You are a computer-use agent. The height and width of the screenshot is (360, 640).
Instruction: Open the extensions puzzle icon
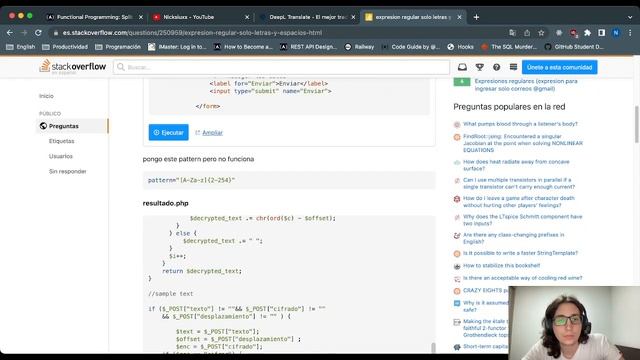coord(587,33)
